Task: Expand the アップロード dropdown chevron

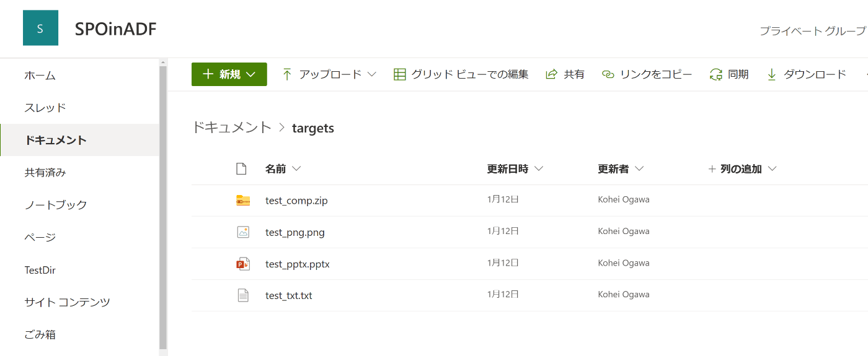Action: 372,74
